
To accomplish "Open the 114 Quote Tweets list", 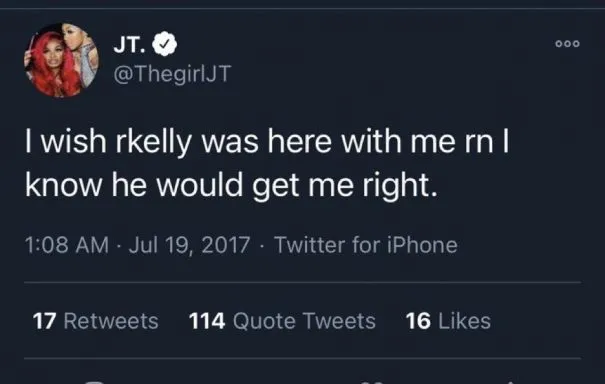I will coord(282,321).
